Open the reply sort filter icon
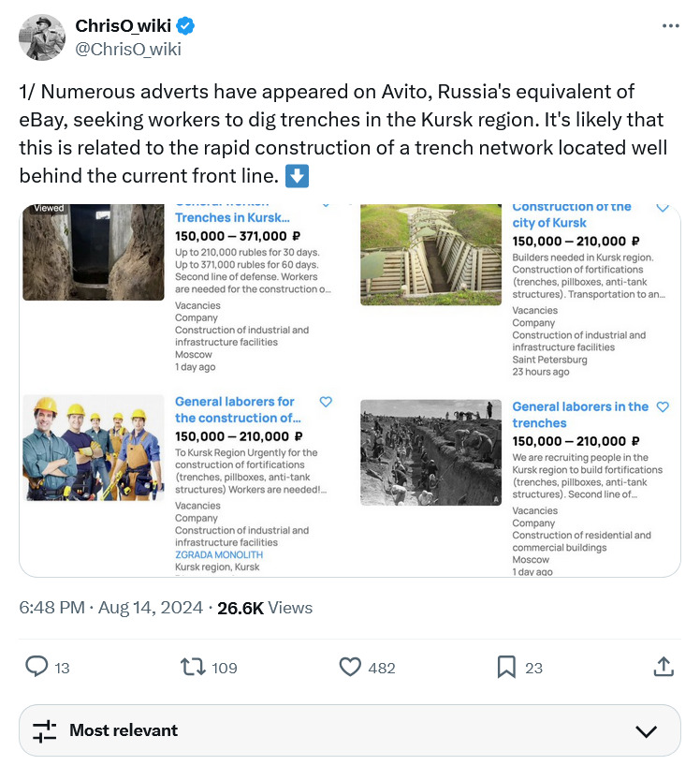 click(x=45, y=730)
